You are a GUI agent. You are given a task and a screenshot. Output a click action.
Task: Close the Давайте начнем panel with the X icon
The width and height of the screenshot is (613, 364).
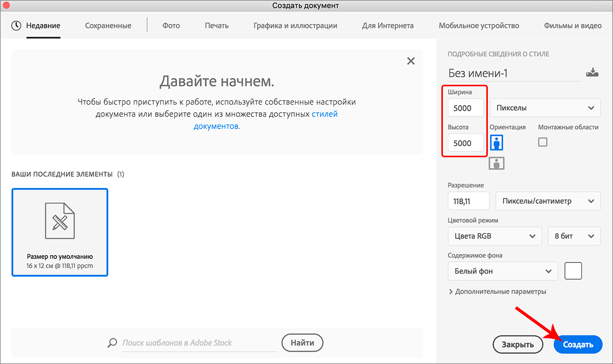[x=411, y=61]
